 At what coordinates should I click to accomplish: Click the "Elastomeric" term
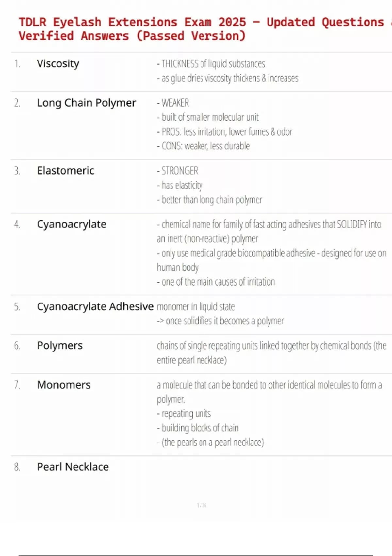65,171
